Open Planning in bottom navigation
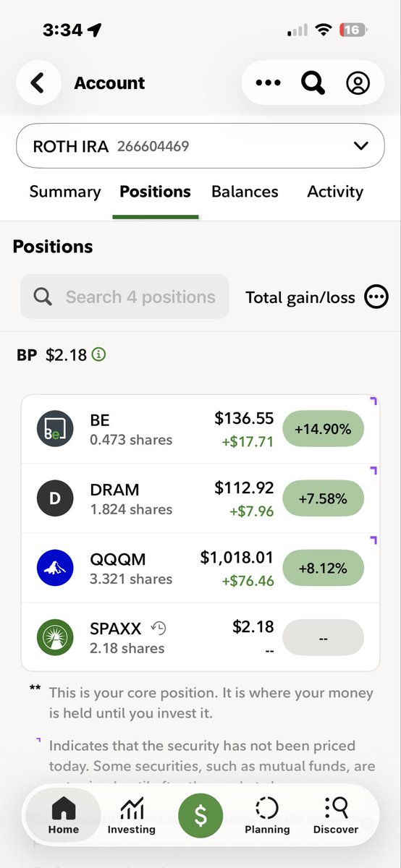This screenshot has width=401, height=868. [267, 816]
